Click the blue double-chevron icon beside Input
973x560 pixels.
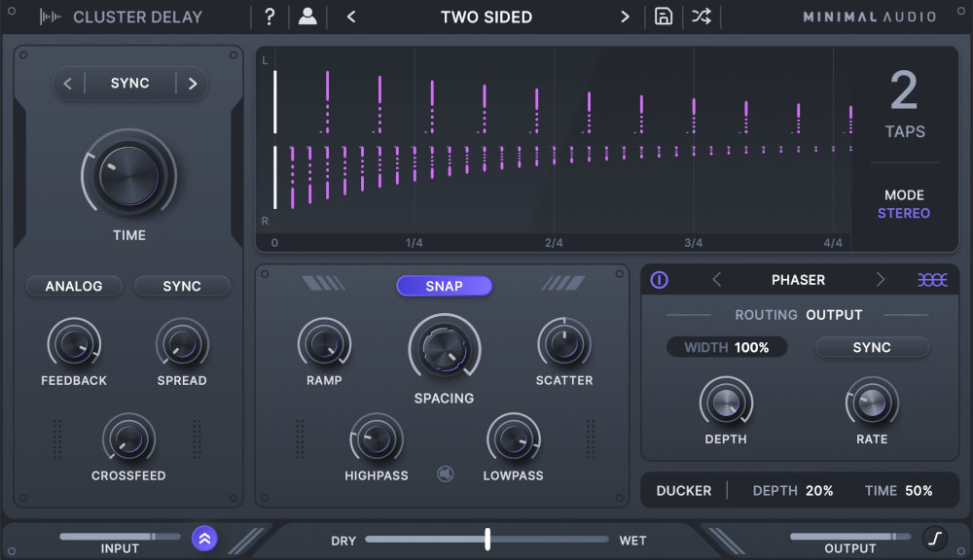[204, 540]
